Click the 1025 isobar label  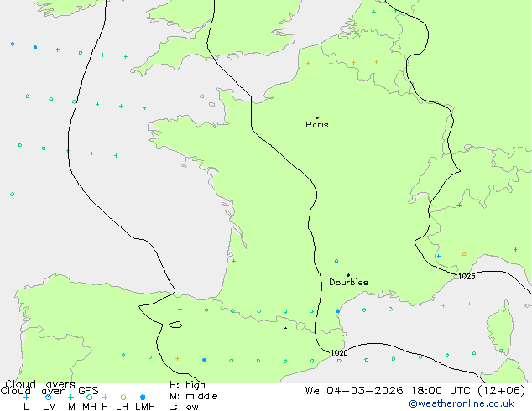pyautogui.click(x=467, y=276)
